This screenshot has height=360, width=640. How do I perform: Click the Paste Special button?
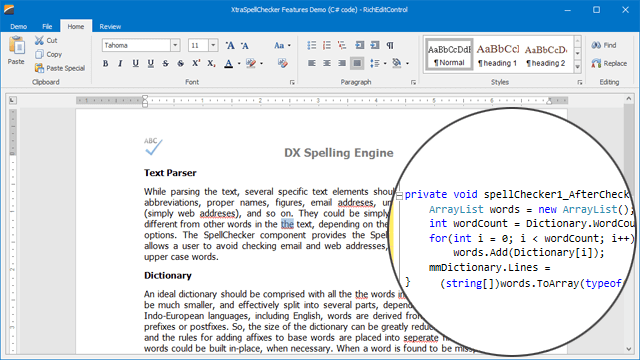(60, 68)
